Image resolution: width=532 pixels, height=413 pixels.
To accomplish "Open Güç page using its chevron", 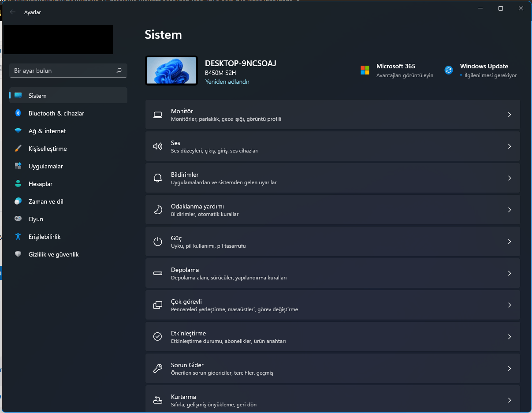I will point(510,242).
